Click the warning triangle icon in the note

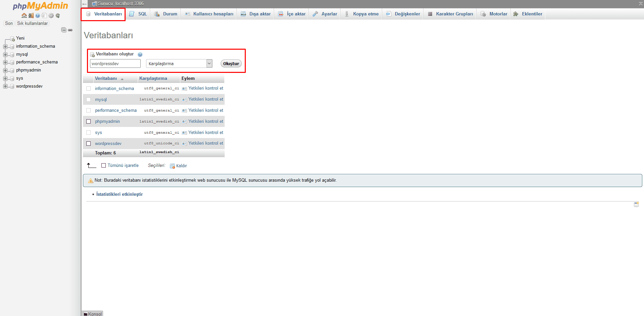90,181
